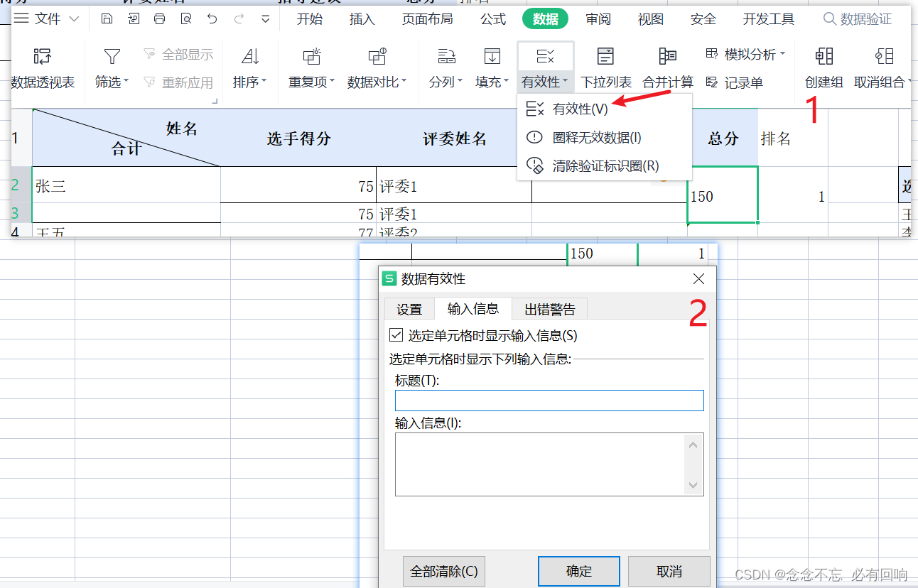Expand the 重复项 dropdown

click(332, 82)
